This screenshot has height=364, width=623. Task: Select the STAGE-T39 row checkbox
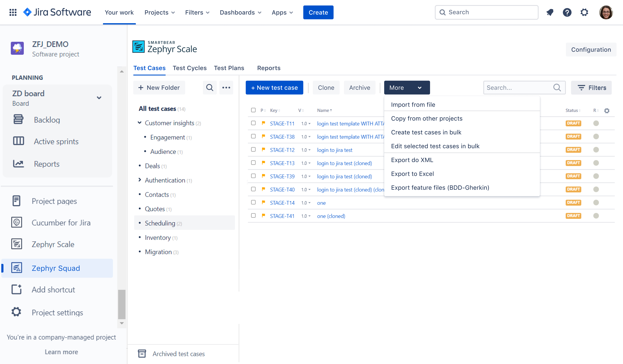point(253,176)
